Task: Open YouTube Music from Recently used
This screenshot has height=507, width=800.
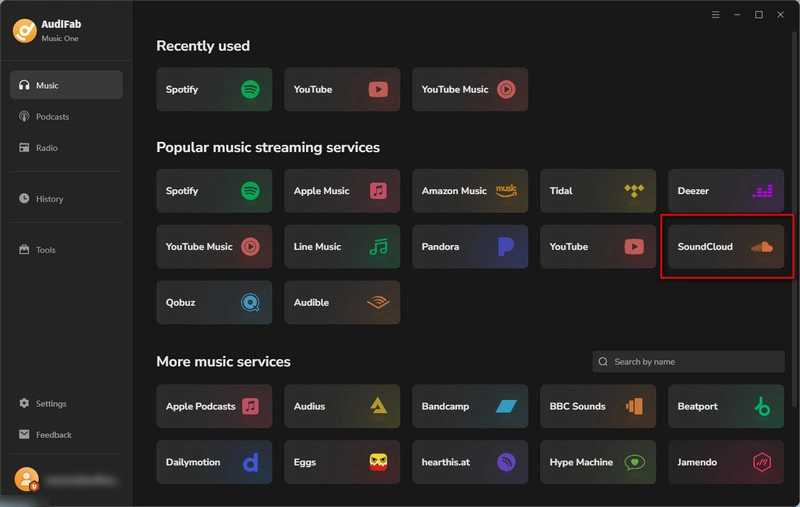Action: pyautogui.click(x=470, y=89)
